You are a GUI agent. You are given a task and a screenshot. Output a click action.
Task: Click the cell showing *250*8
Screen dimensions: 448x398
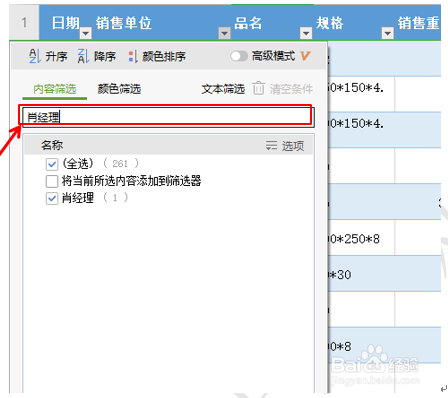pyautogui.click(x=361, y=239)
